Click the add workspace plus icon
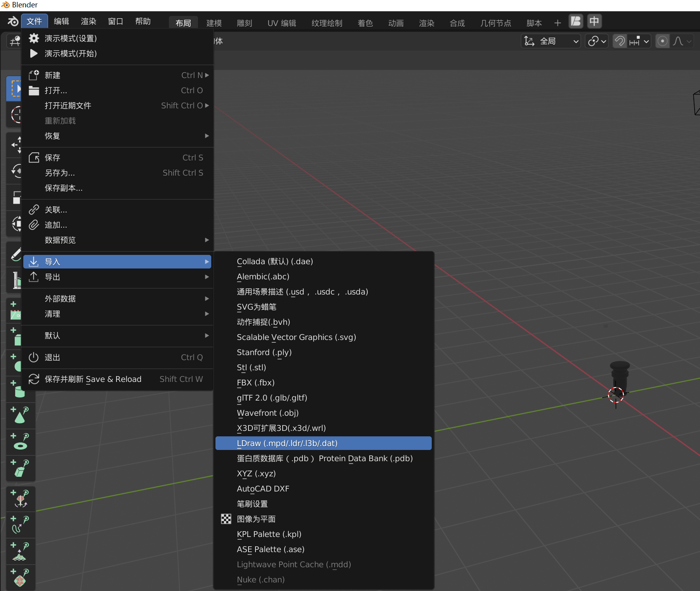Screen dimensions: 700x591 tap(558, 23)
